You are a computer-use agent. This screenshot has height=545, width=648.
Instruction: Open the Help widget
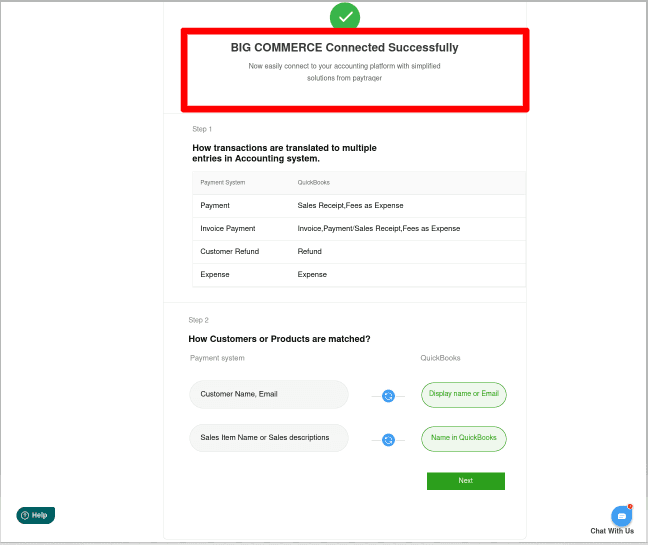tap(36, 515)
